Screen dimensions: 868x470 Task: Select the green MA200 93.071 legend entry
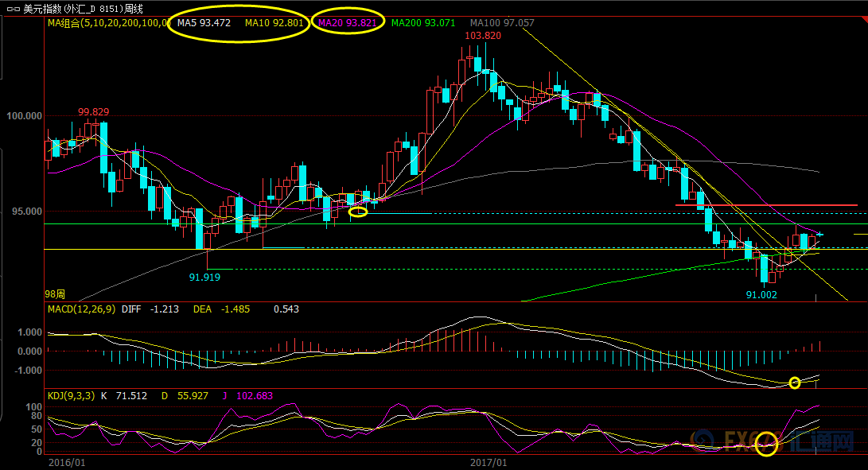click(423, 23)
